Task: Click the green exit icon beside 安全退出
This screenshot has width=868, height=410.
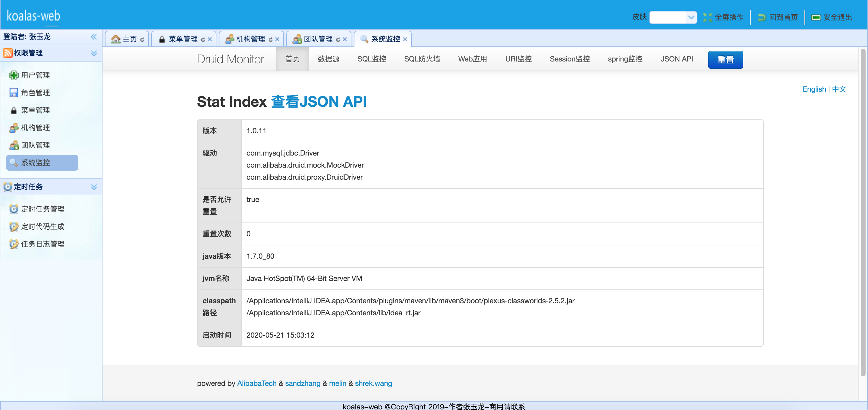Action: [x=816, y=17]
